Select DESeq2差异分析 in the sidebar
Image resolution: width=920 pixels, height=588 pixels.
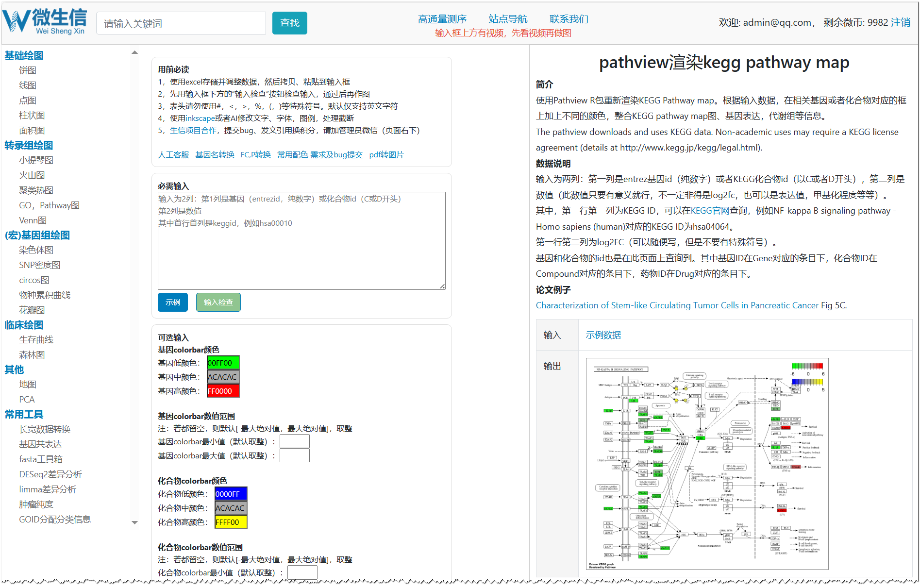click(50, 474)
